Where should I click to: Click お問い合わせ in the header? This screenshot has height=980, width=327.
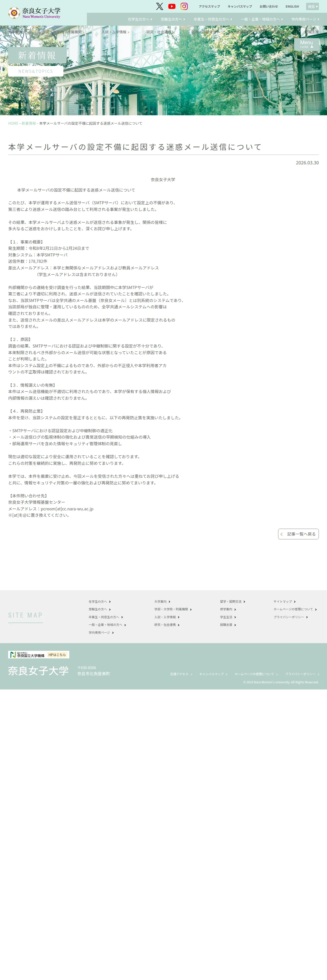268,6
